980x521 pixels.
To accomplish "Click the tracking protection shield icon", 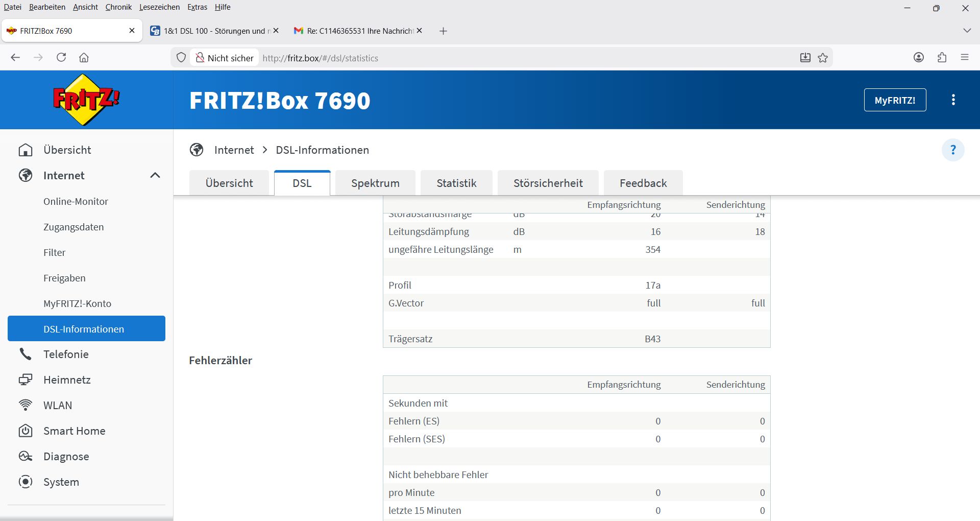I will [x=181, y=58].
